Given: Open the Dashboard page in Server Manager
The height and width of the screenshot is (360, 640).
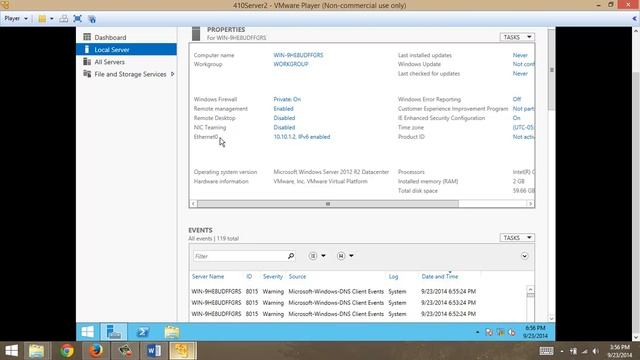Looking at the screenshot, I should [110, 37].
